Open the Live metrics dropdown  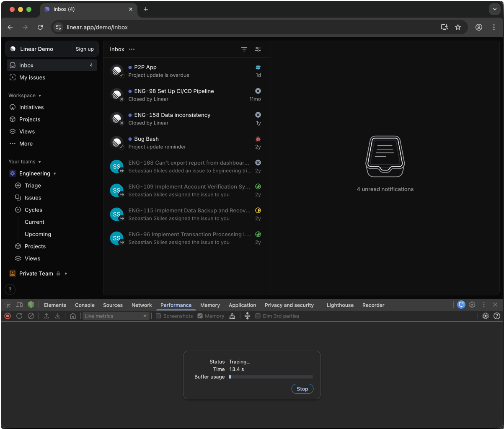pyautogui.click(x=116, y=316)
